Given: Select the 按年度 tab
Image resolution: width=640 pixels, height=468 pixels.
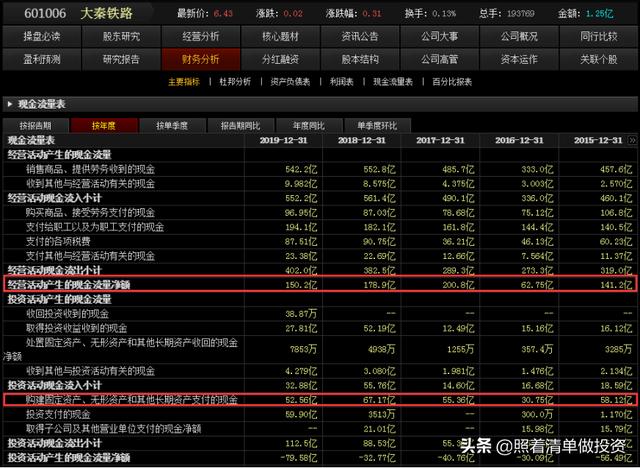Looking at the screenshot, I should pos(104,126).
